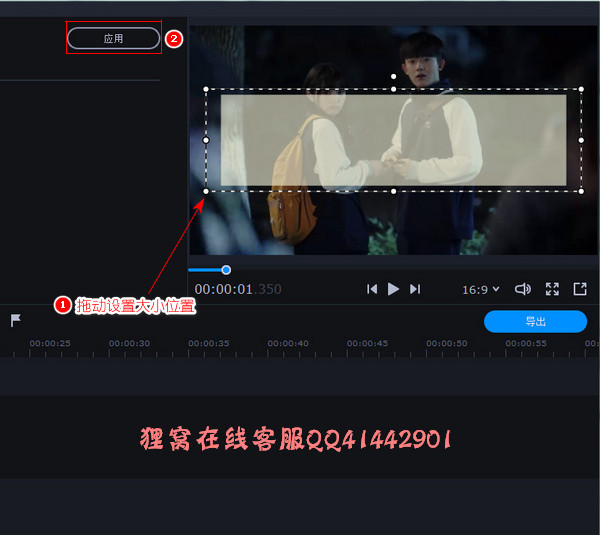
Task: Open the 16:9 aspect ratio dropdown
Action: [481, 290]
